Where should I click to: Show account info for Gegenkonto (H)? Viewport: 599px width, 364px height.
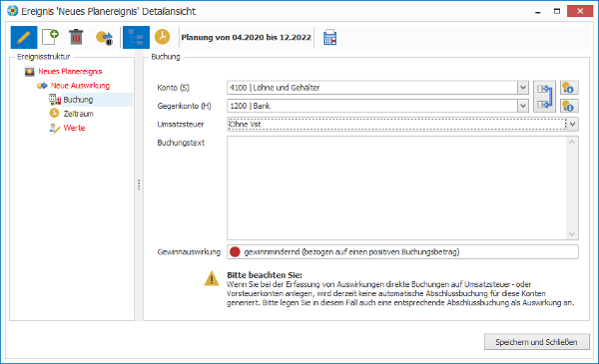click(x=569, y=106)
